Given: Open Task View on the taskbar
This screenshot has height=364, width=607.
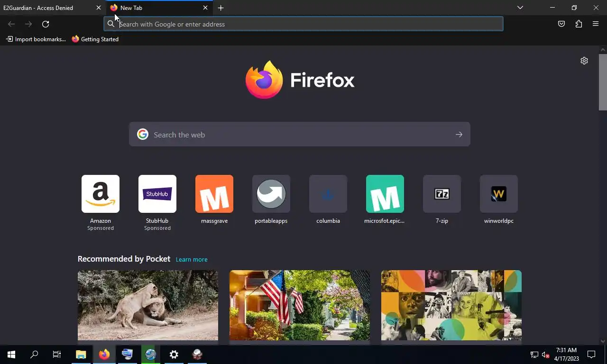Looking at the screenshot, I should [57, 355].
